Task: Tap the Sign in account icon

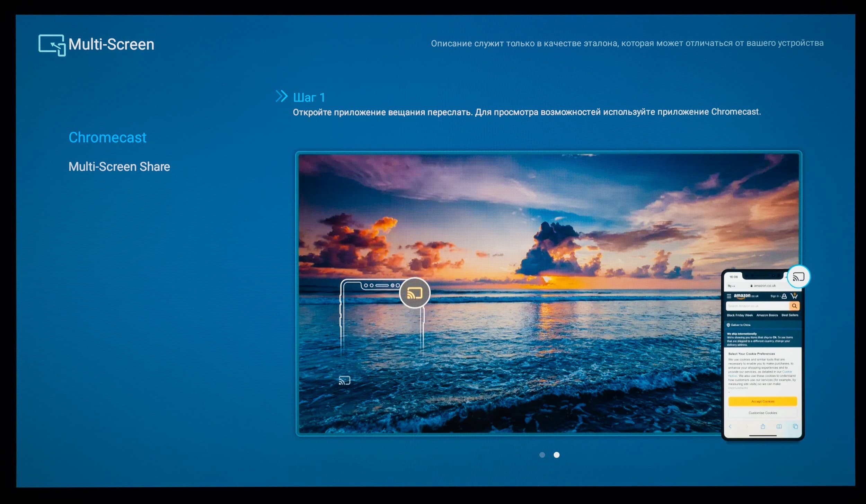Action: point(784,296)
